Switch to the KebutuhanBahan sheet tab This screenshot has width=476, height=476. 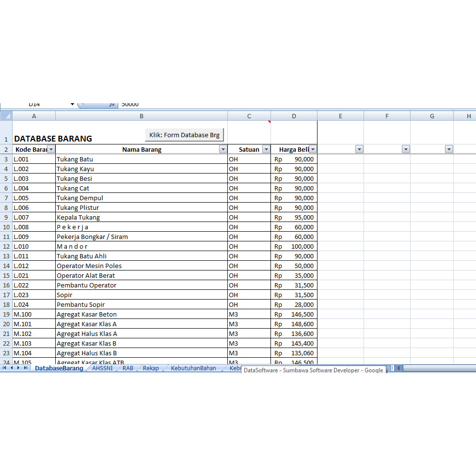(193, 368)
